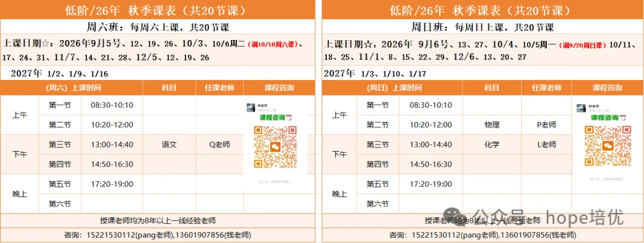The width and height of the screenshot is (644, 243).
Task: Click the 化学 subject cell
Action: (492, 144)
